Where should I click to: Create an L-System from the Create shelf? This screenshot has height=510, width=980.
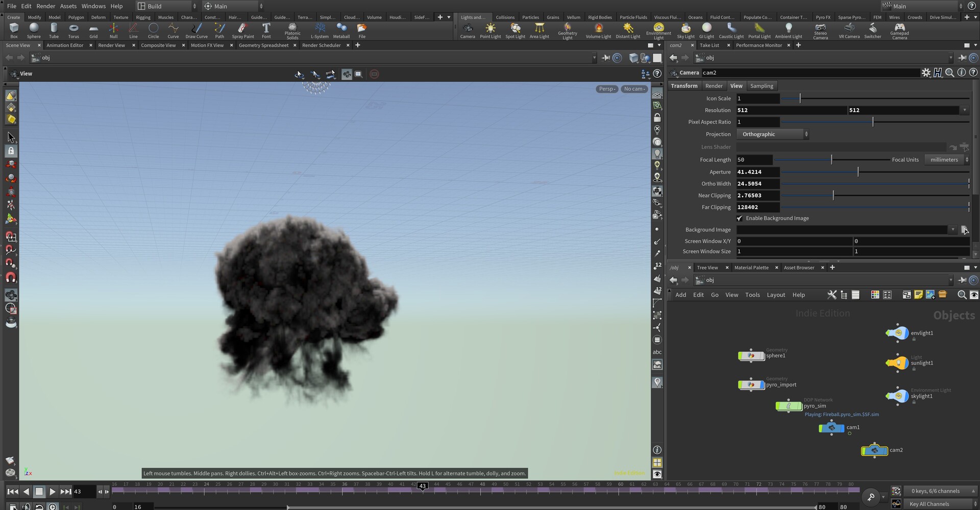320,30
